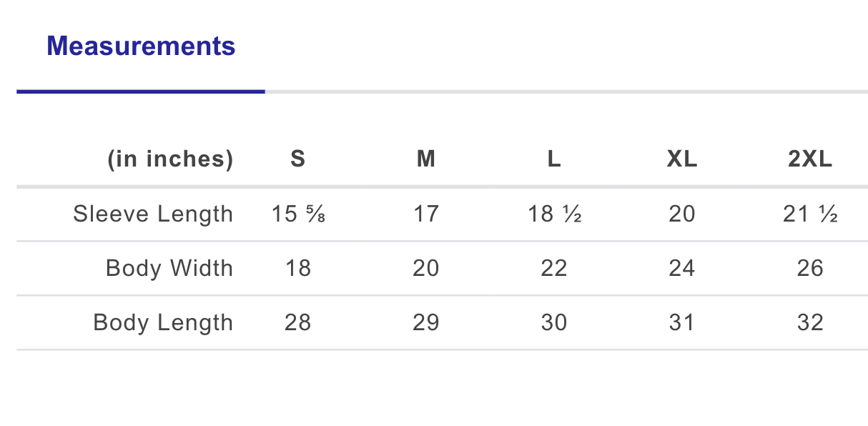
Task: Click the "(in inches)" unit label
Action: (x=170, y=159)
